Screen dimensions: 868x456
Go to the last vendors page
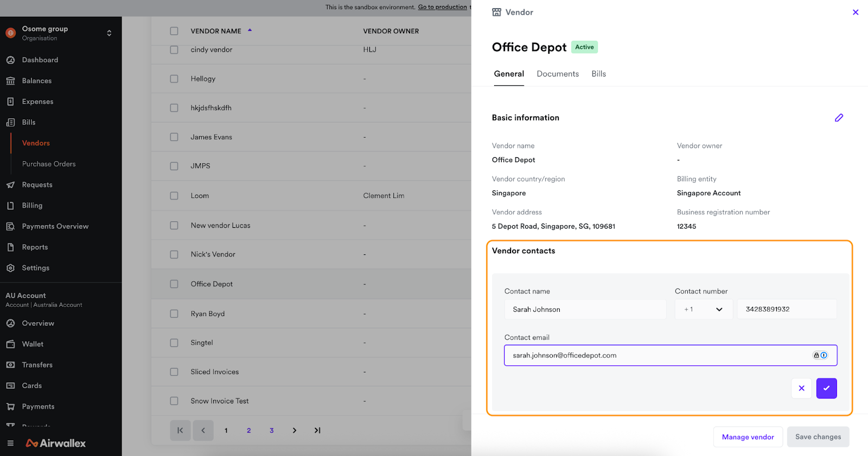point(317,431)
